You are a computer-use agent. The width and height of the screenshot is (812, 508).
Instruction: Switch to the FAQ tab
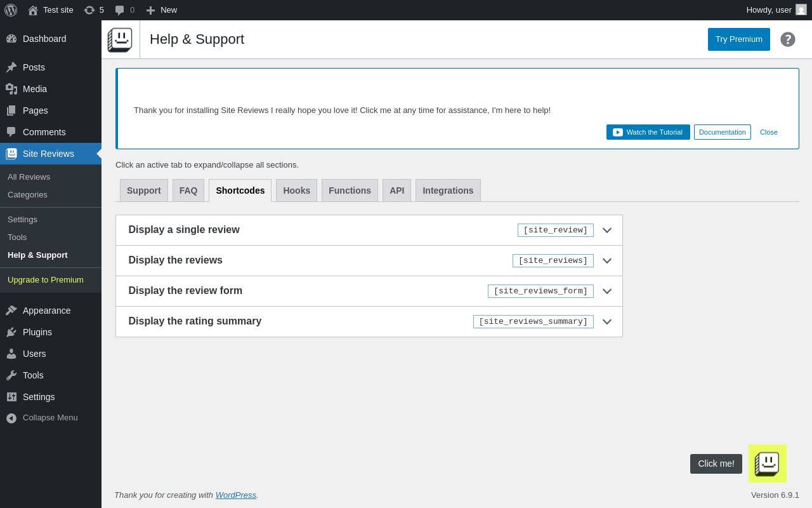tap(188, 190)
